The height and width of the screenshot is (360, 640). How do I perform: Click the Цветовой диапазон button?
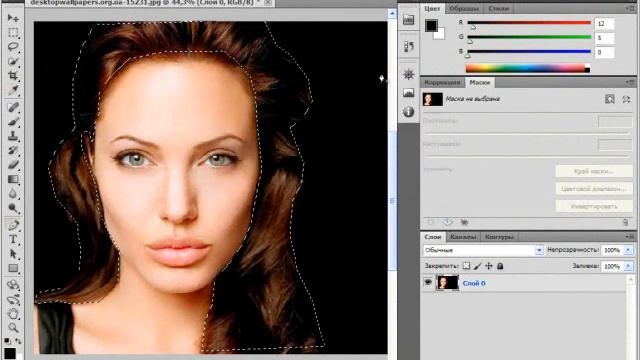594,189
